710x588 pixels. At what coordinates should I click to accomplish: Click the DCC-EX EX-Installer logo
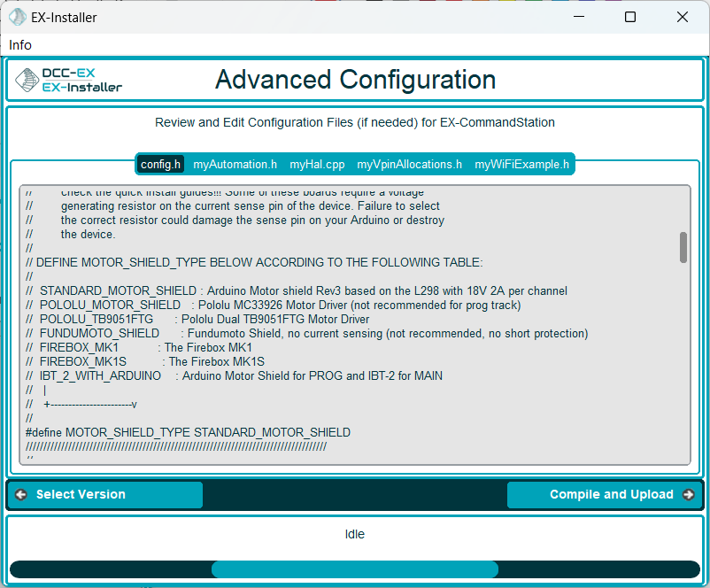coord(69,81)
